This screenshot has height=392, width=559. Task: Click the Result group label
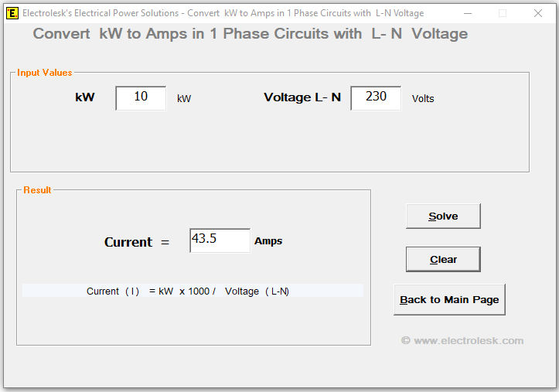pos(37,190)
